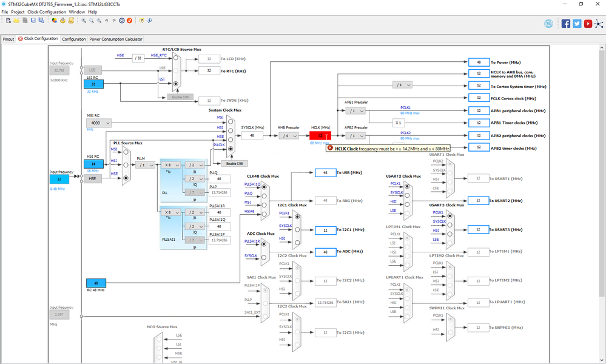Open the APB2 Prescaler dropdown
The width and height of the screenshot is (606, 364).
click(x=355, y=136)
